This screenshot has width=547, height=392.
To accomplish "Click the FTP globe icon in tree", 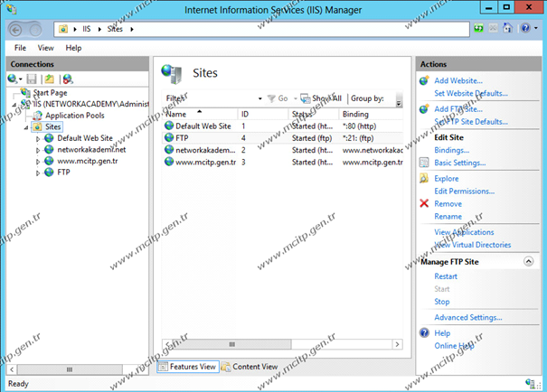I will [49, 172].
